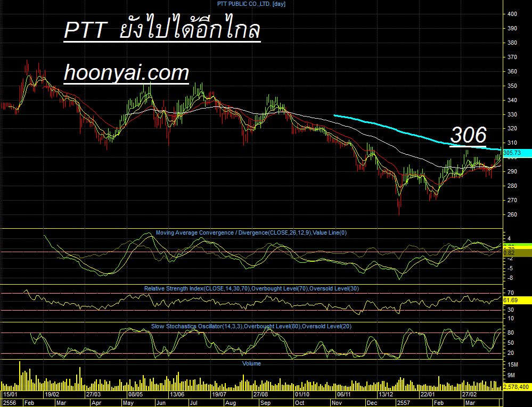The width and height of the screenshot is (532, 407).
Task: Click the 310 price axis label
Action: (512, 143)
